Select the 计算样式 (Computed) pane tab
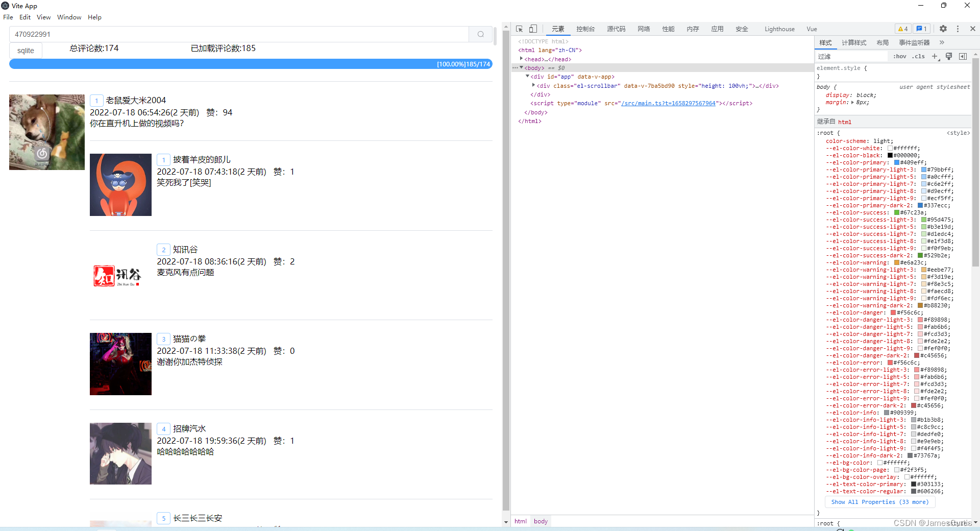This screenshot has width=980, height=531. point(854,42)
